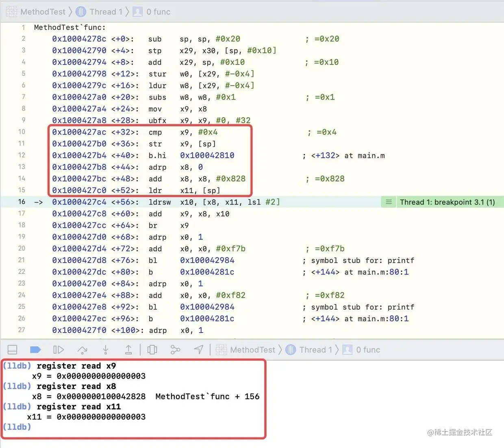Click the MethodTest`func: header line

tap(70, 27)
